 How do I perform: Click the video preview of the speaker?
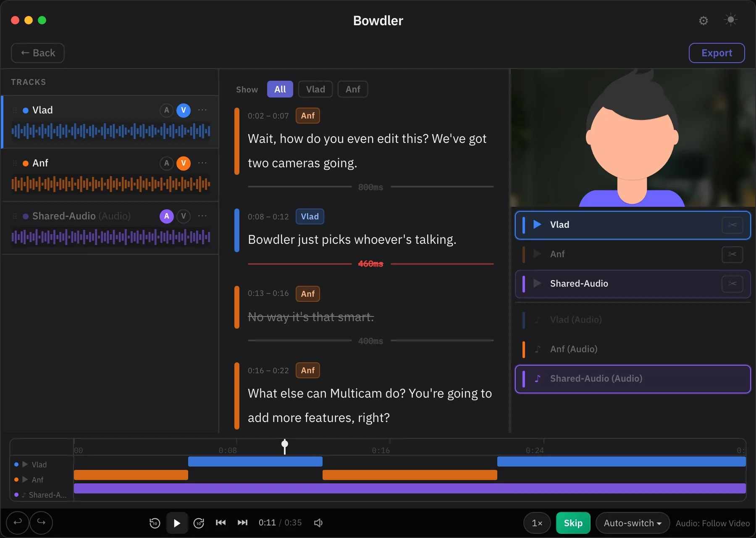(x=633, y=138)
